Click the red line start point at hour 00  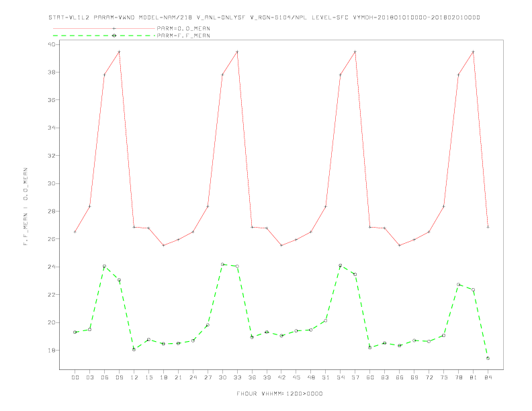pos(75,232)
